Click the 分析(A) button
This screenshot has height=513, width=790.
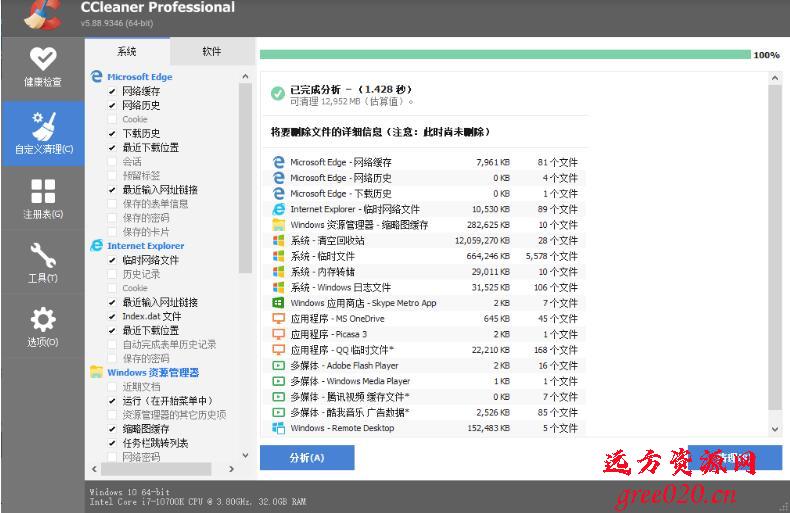coord(307,458)
